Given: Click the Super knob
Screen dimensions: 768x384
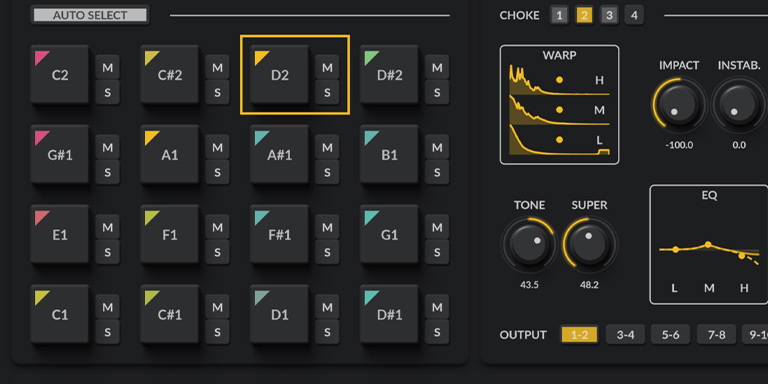Looking at the screenshot, I should (589, 245).
